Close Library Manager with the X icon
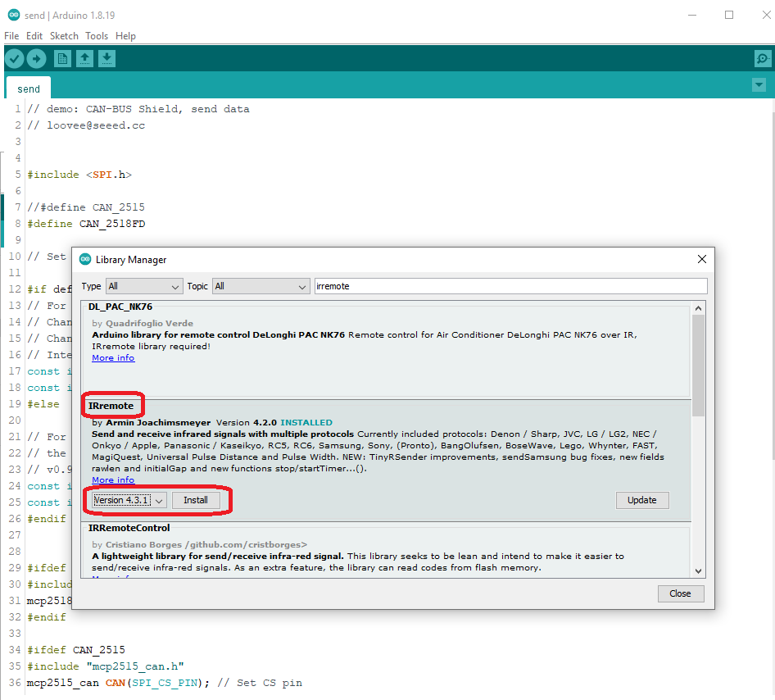 coord(702,259)
